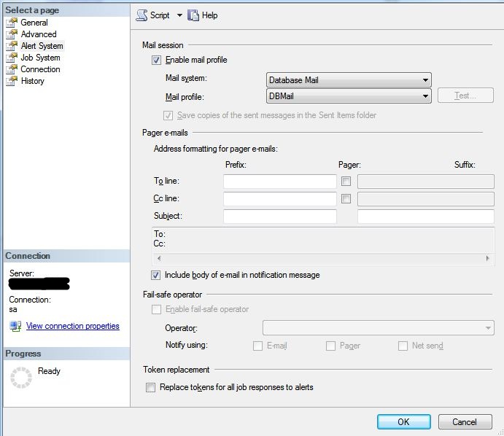Open the Advanced page
Image resolution: width=504 pixels, height=436 pixels.
pyautogui.click(x=39, y=34)
